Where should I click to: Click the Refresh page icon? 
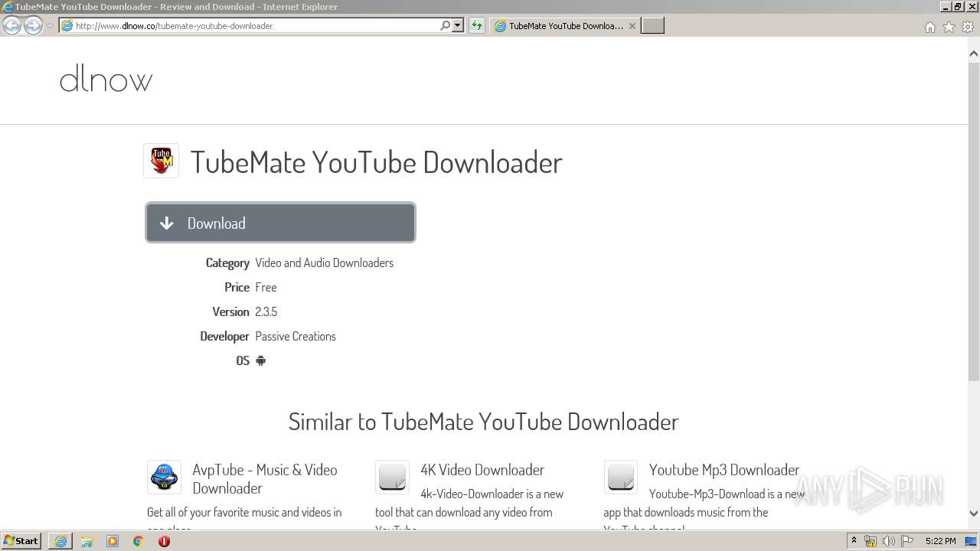[x=477, y=25]
